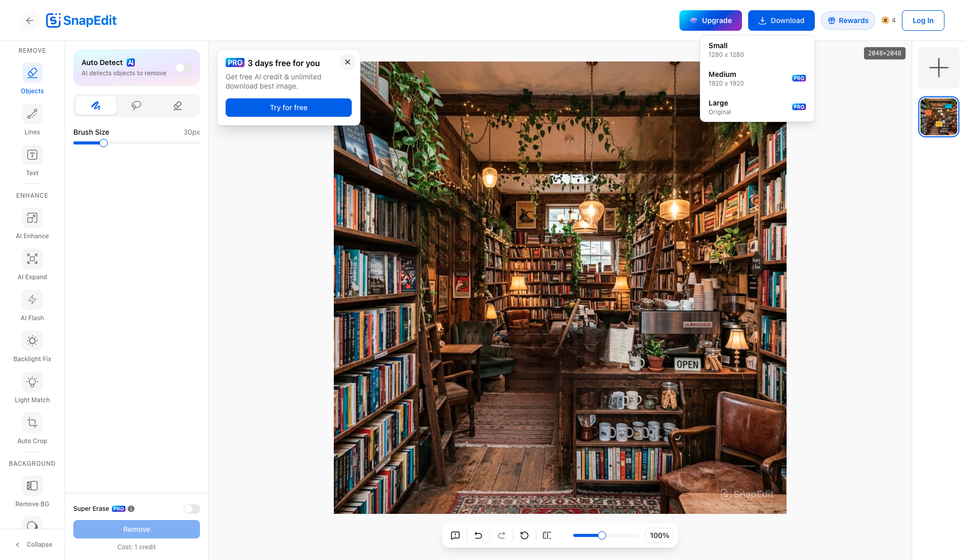Select the bookstore image thumbnail
The height and width of the screenshot is (560, 965).
[x=938, y=117]
